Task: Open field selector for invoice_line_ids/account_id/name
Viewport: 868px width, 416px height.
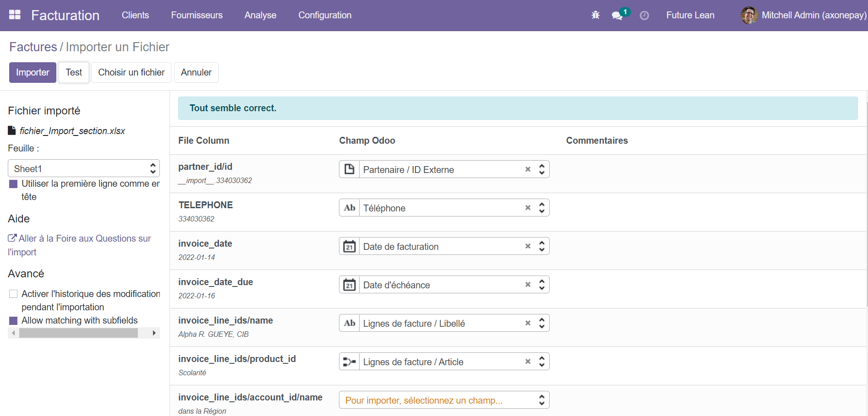Action: click(443, 400)
